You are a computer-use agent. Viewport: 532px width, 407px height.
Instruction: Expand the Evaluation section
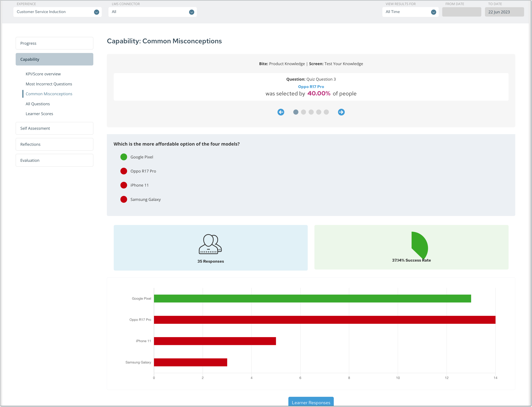click(x=54, y=160)
